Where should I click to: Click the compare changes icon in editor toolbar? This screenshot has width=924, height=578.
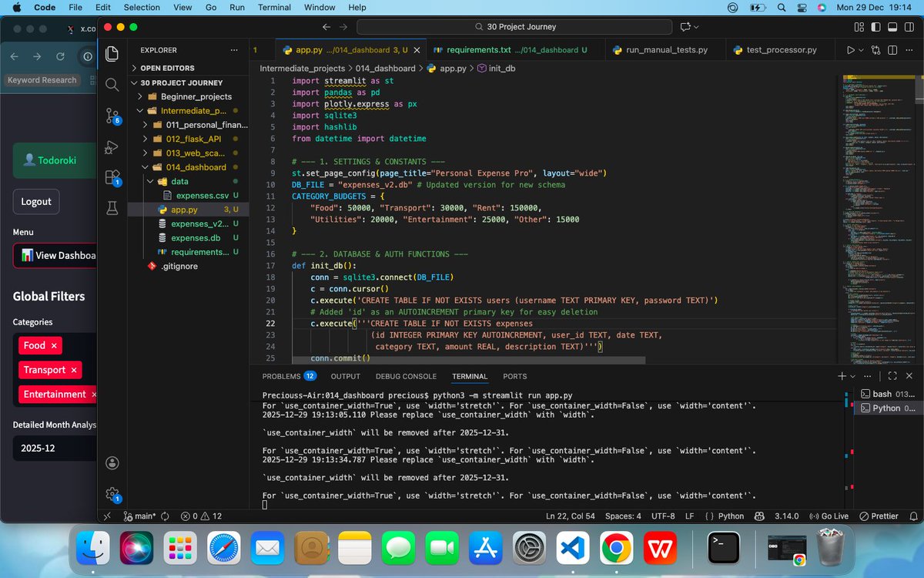tap(877, 50)
